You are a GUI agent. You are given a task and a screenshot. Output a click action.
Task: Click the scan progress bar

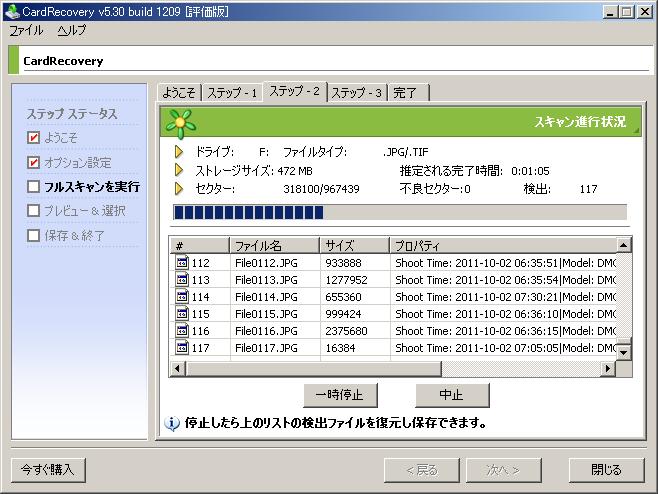point(400,212)
